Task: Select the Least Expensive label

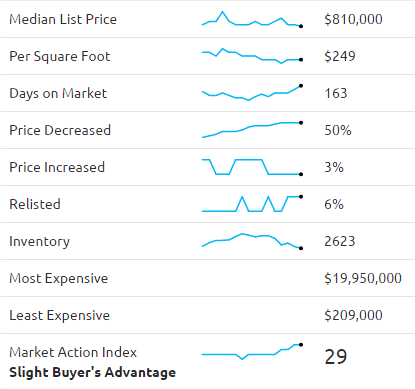Action: tap(59, 316)
